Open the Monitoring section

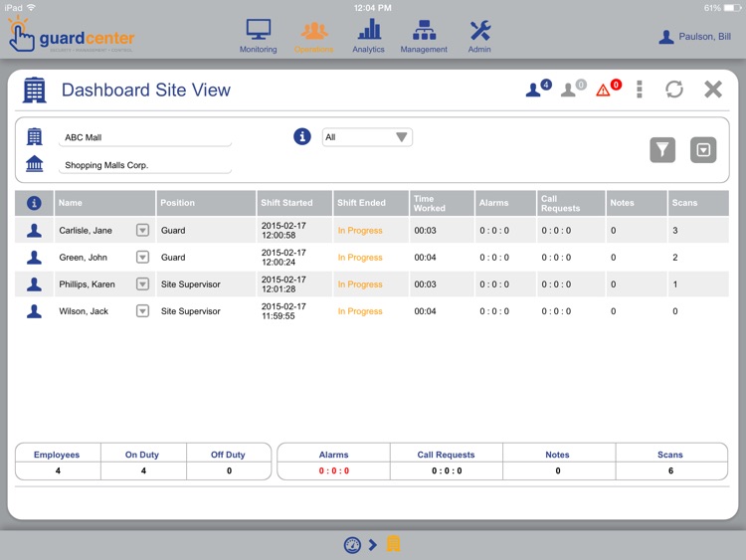(258, 36)
